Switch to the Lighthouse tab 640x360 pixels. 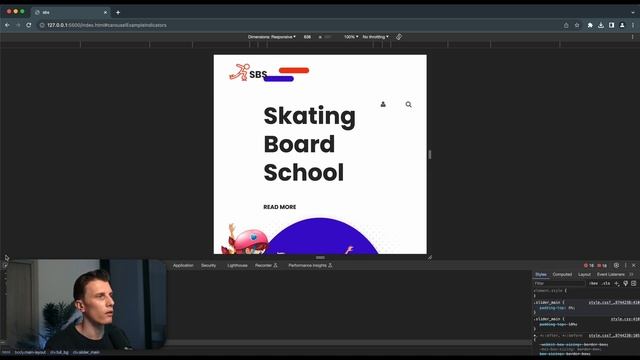coord(237,265)
